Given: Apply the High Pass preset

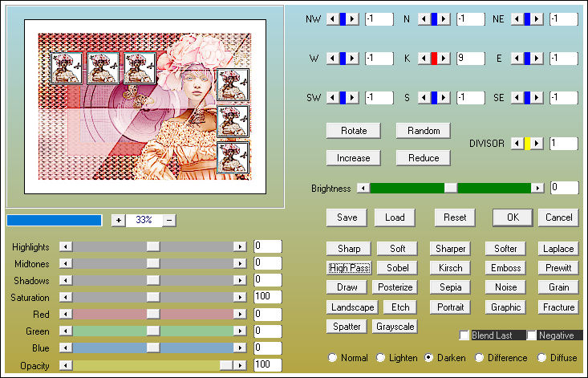Looking at the screenshot, I should click(x=349, y=268).
